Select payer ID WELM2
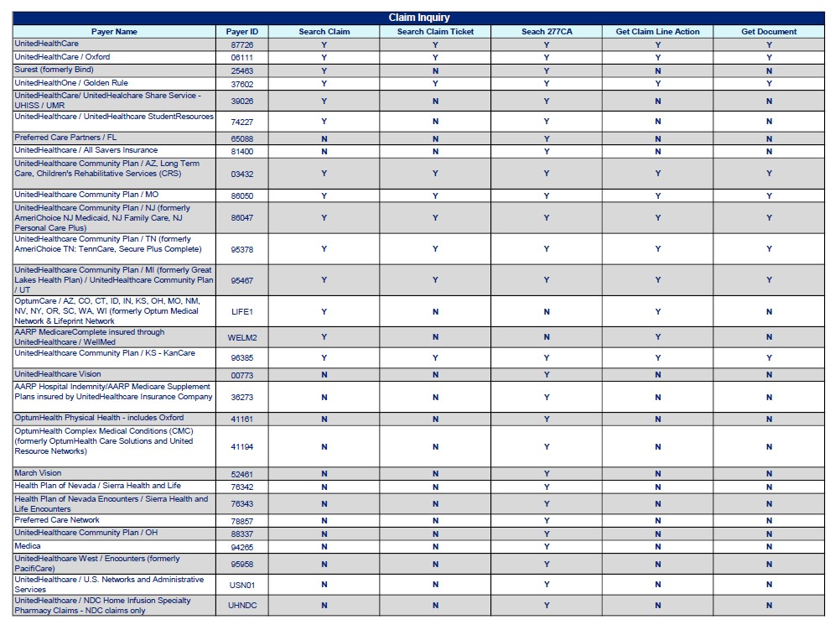This screenshot has height=630, width=840. (x=242, y=338)
